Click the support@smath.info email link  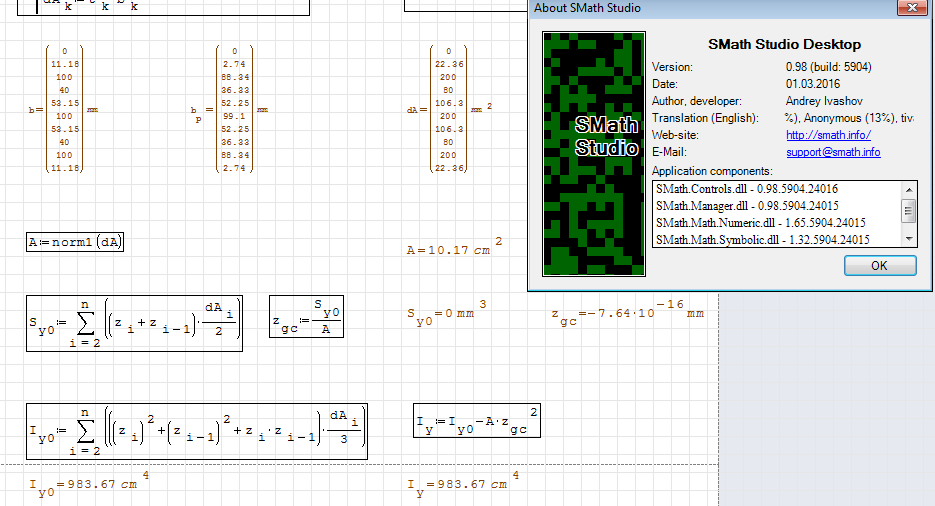point(833,152)
